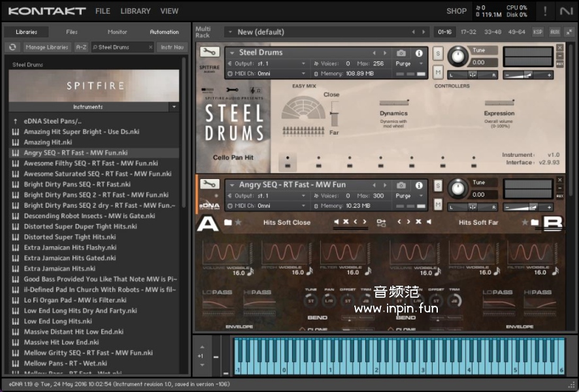Open the Multi Rack preset dropdown
This screenshot has height=392, width=579.
point(229,32)
